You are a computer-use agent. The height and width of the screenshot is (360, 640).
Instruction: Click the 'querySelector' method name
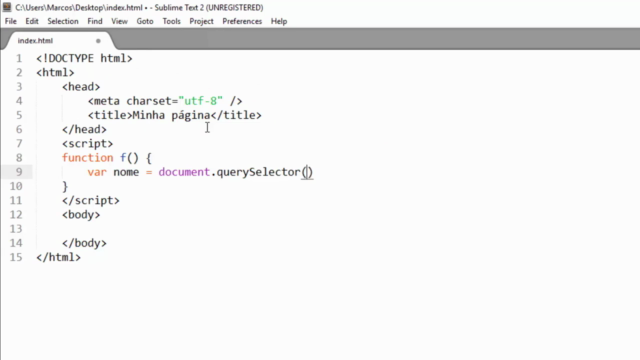(x=258, y=172)
